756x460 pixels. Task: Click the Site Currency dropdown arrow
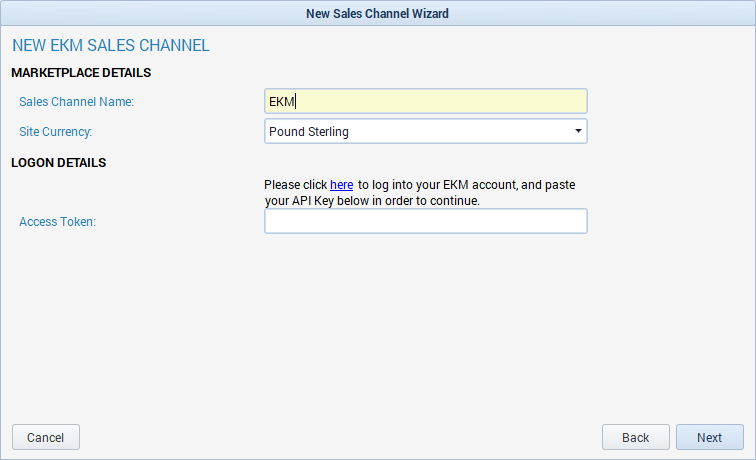coord(578,131)
